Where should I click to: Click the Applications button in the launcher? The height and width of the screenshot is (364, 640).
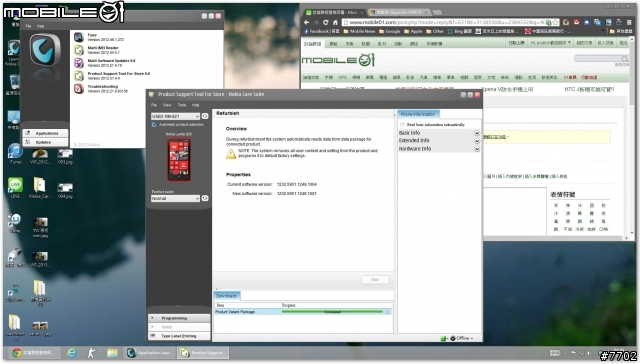(x=45, y=133)
